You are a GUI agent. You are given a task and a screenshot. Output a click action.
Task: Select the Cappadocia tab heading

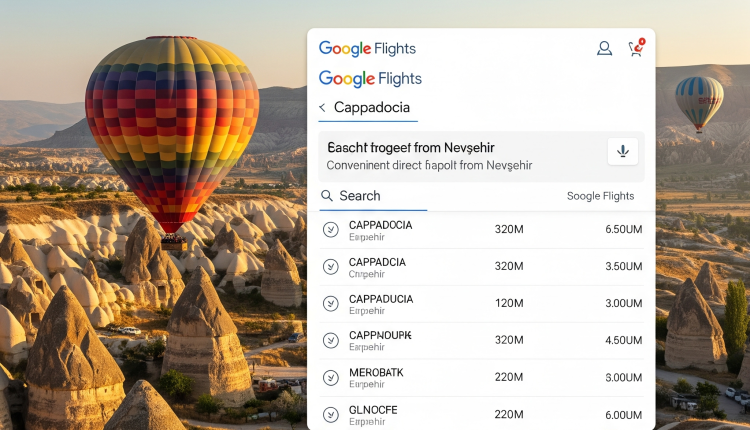click(x=371, y=108)
